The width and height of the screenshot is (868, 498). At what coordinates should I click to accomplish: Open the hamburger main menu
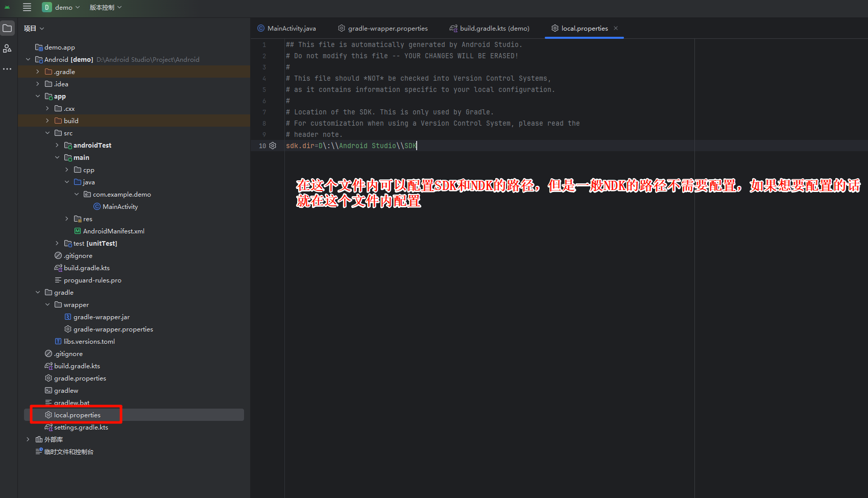coord(27,7)
